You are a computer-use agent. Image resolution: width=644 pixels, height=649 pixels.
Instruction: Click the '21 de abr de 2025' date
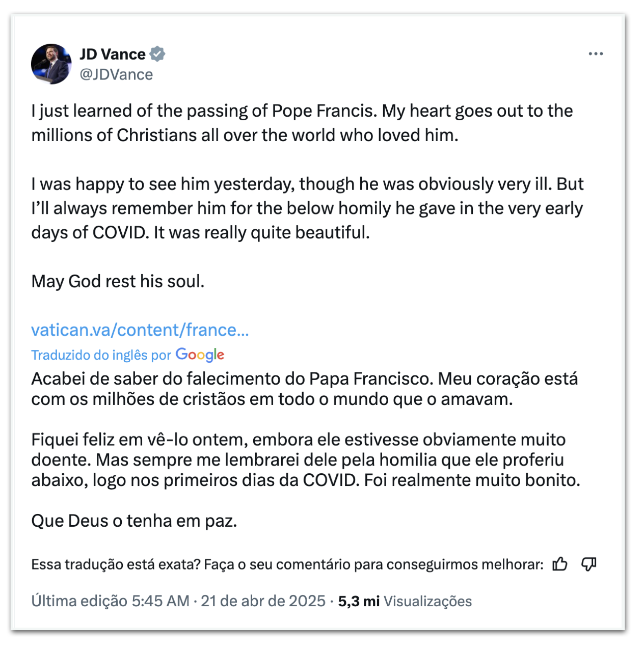pos(263,601)
